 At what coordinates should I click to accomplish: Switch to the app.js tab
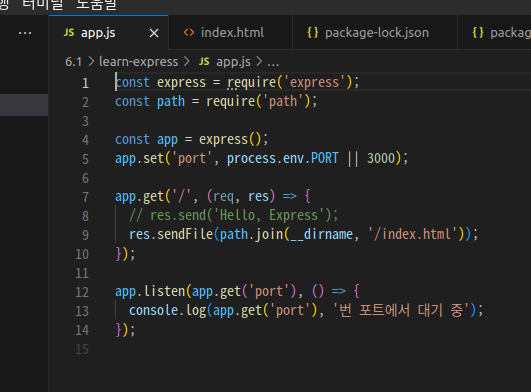108,32
